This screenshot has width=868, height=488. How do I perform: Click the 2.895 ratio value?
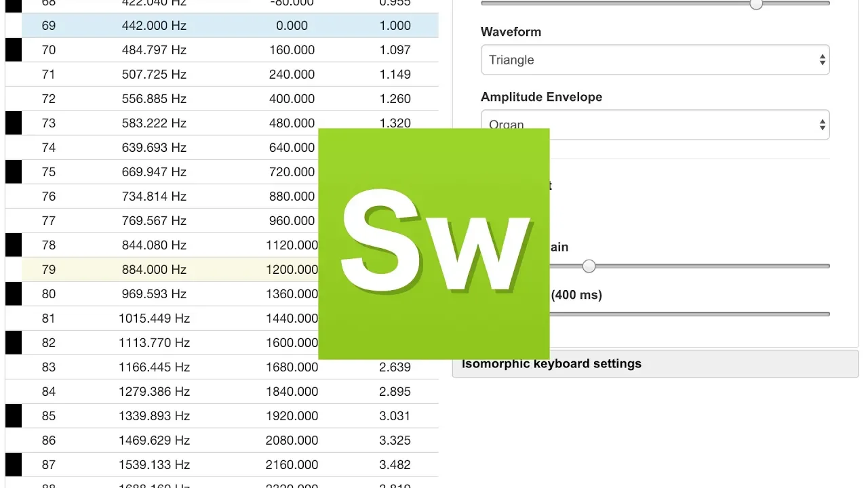coord(395,392)
